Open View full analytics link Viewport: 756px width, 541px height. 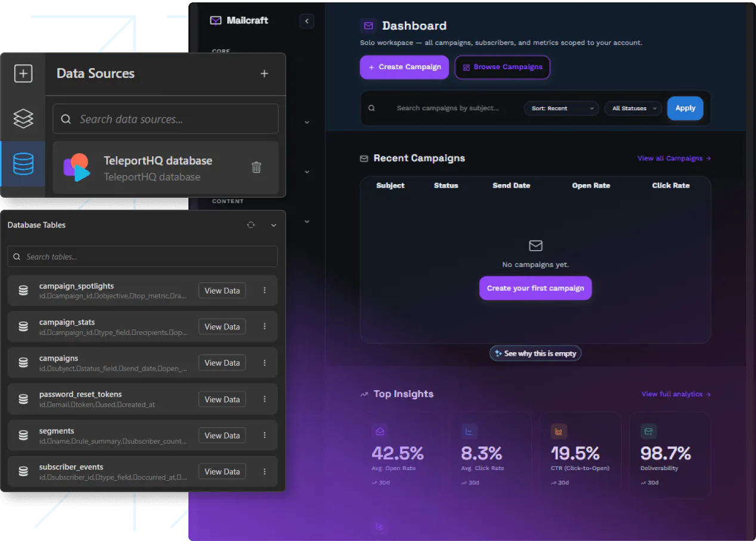point(676,394)
